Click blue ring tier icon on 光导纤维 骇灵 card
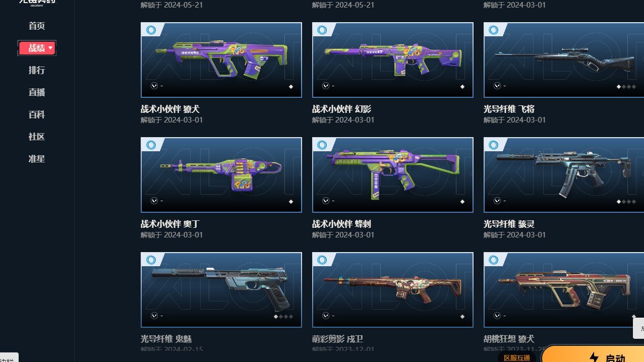The width and height of the screenshot is (644, 362). [x=494, y=145]
